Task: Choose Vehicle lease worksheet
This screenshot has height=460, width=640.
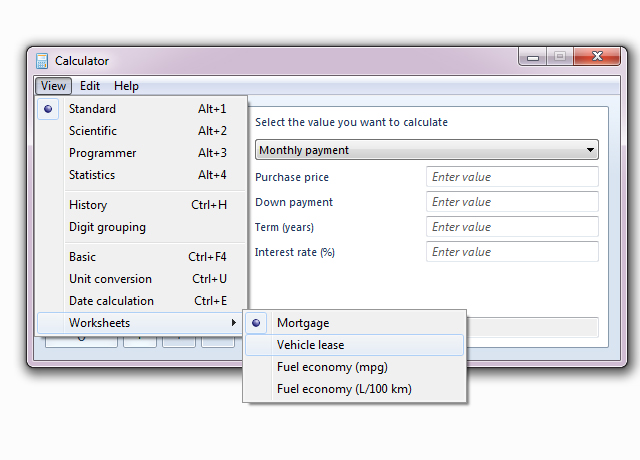Action: point(310,345)
